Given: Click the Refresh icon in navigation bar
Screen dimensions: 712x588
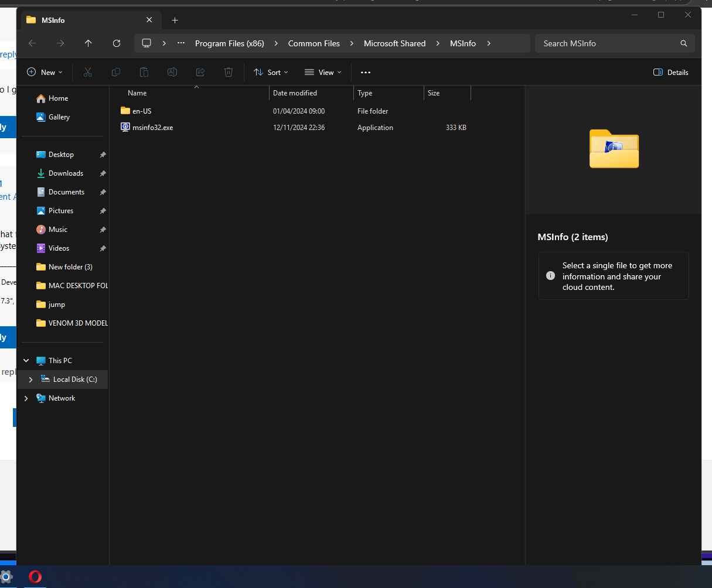Looking at the screenshot, I should (117, 43).
